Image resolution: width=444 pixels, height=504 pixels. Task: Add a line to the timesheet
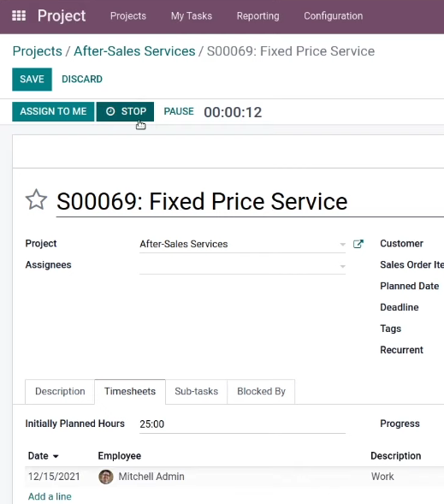point(50,496)
